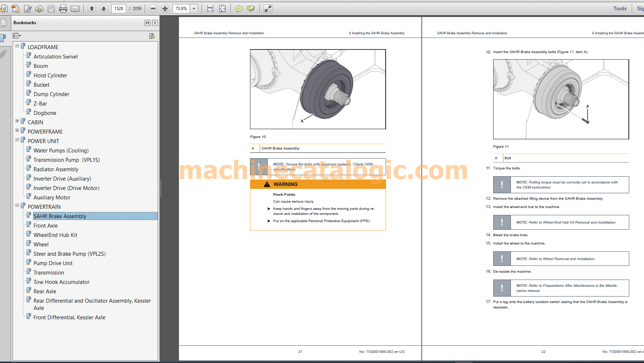
Task: Collapse the Bookmarks panel with double arrow
Action: [x=148, y=23]
